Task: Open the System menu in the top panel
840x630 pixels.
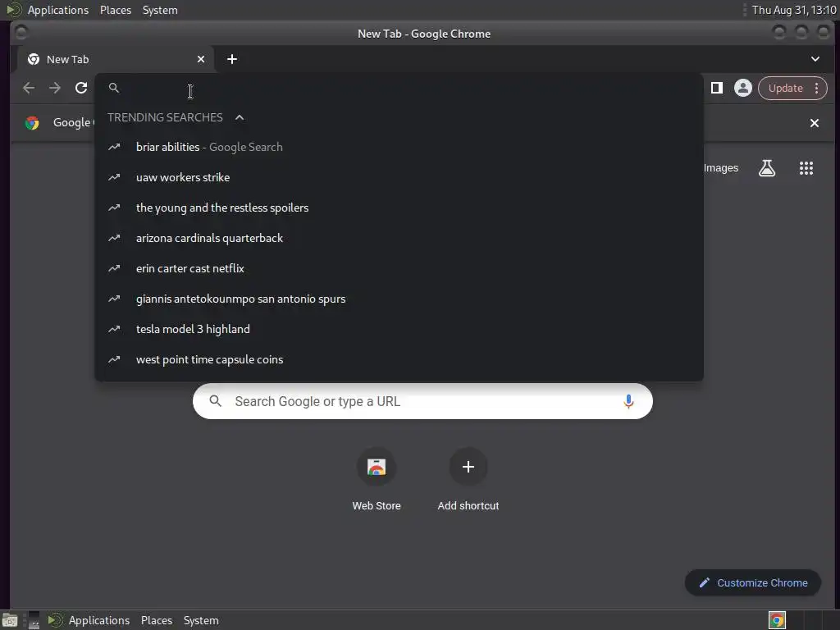Action: [160, 10]
